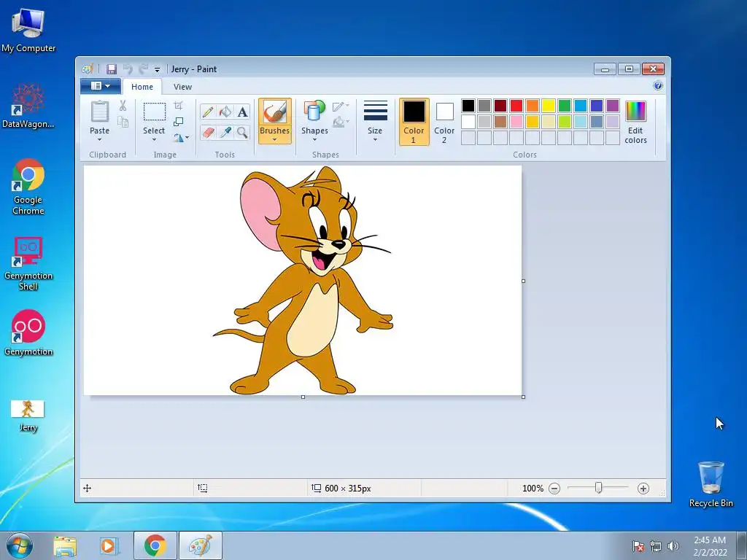747x560 pixels.
Task: Click the Redo arrow in quick access toolbar
Action: [143, 69]
